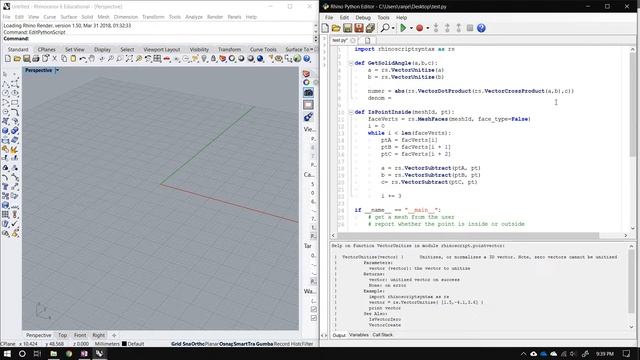Click camera icon in Rhino side panel
This screenshot has width=640, height=360.
[308, 93]
